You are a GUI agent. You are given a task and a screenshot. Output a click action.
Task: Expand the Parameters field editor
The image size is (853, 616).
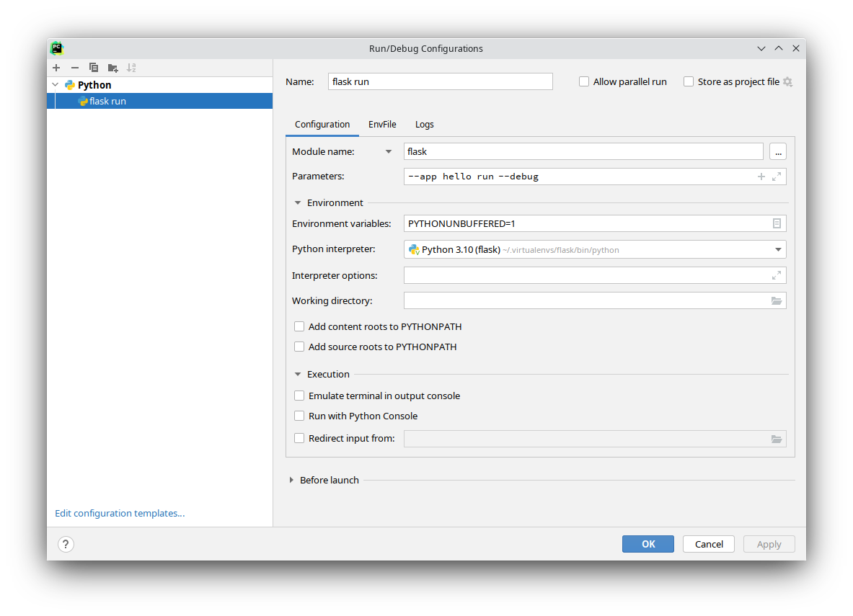click(777, 177)
